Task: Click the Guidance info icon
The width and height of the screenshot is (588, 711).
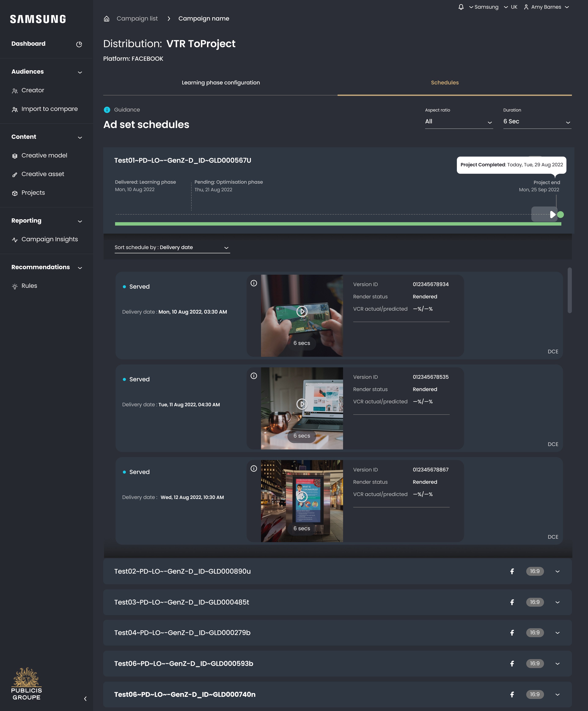Action: pyautogui.click(x=107, y=110)
